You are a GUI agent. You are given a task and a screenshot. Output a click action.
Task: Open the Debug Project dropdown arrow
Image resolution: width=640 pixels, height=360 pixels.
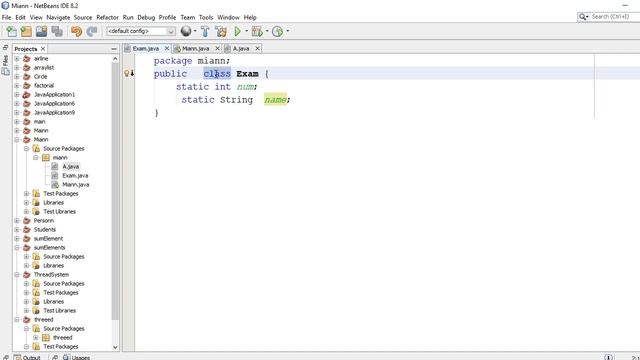click(x=267, y=31)
